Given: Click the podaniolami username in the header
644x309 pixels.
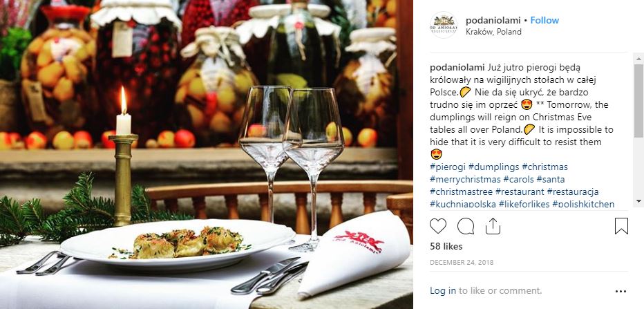Looking at the screenshot, I should 493,20.
